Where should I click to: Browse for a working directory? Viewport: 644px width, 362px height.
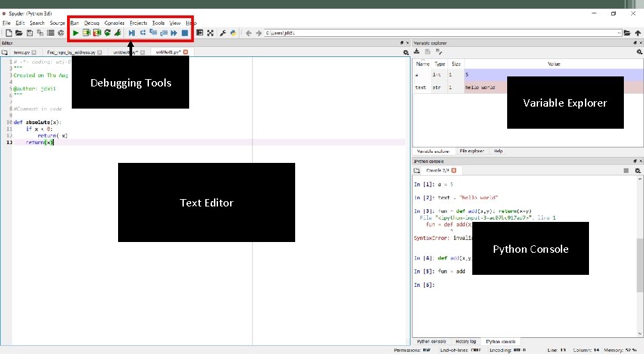click(x=627, y=33)
